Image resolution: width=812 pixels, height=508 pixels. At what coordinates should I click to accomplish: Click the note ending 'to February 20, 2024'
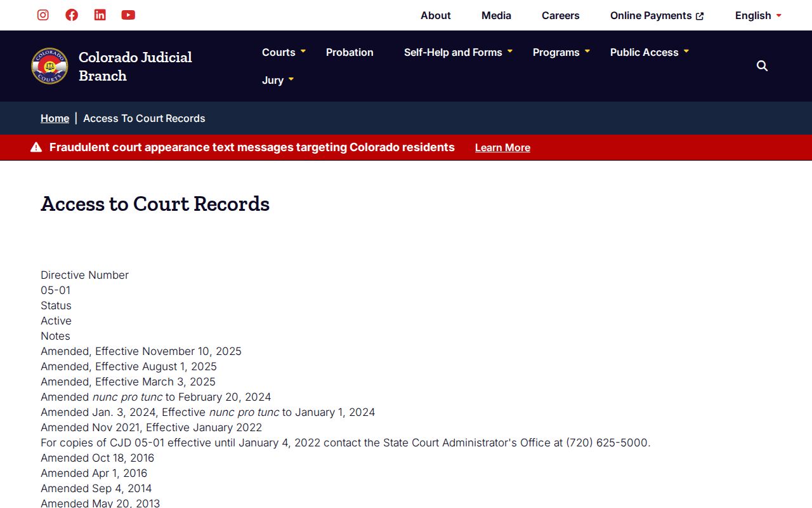click(x=156, y=397)
